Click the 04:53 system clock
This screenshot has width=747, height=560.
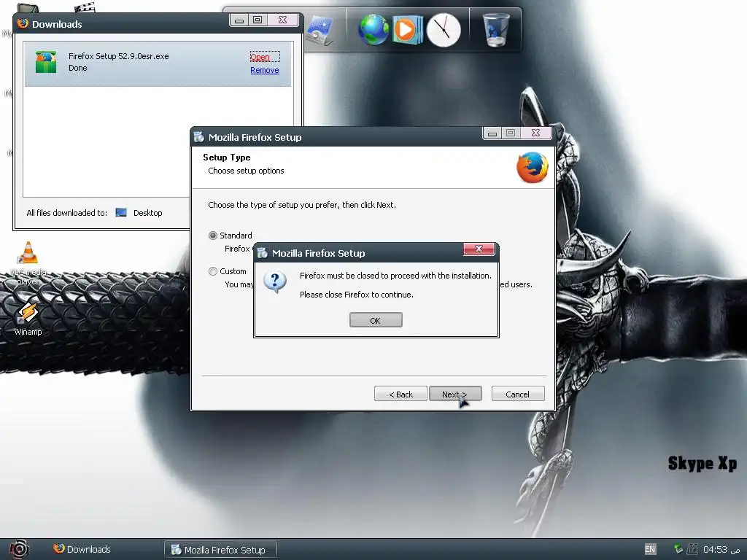[x=715, y=549]
